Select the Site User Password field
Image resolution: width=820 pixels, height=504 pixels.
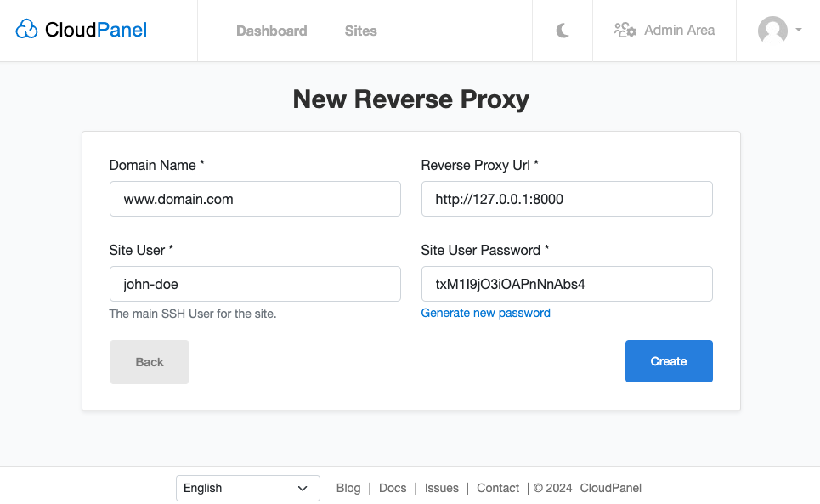point(567,283)
